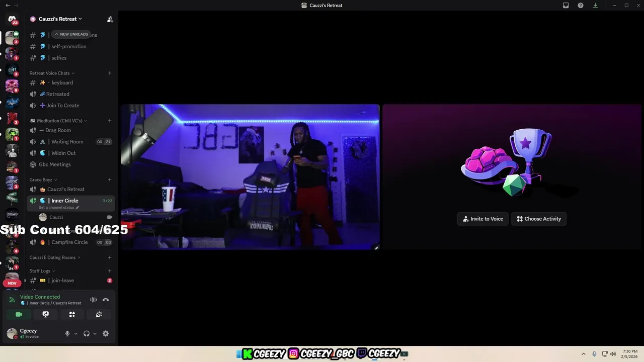Viewport: 644px width, 362px height.
Task: Create channel in Grace Boyz category
Action: pyautogui.click(x=110, y=180)
